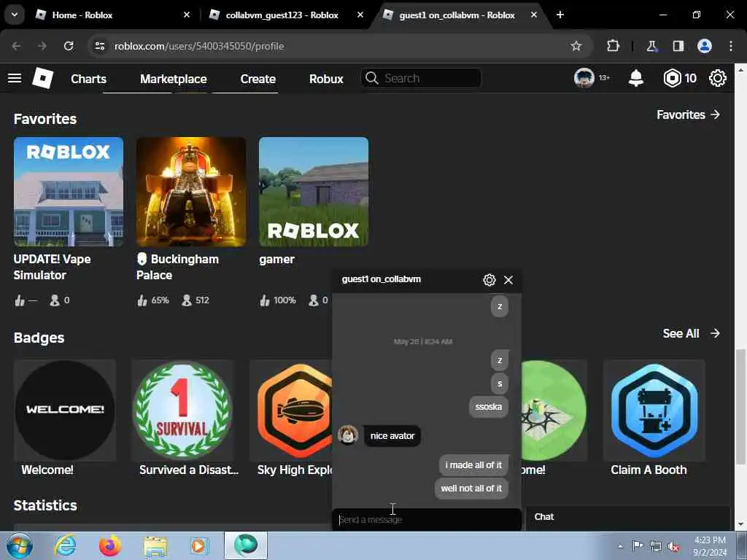The image size is (747, 560).
Task: Open the Sky High Explorer badge
Action: point(291,411)
